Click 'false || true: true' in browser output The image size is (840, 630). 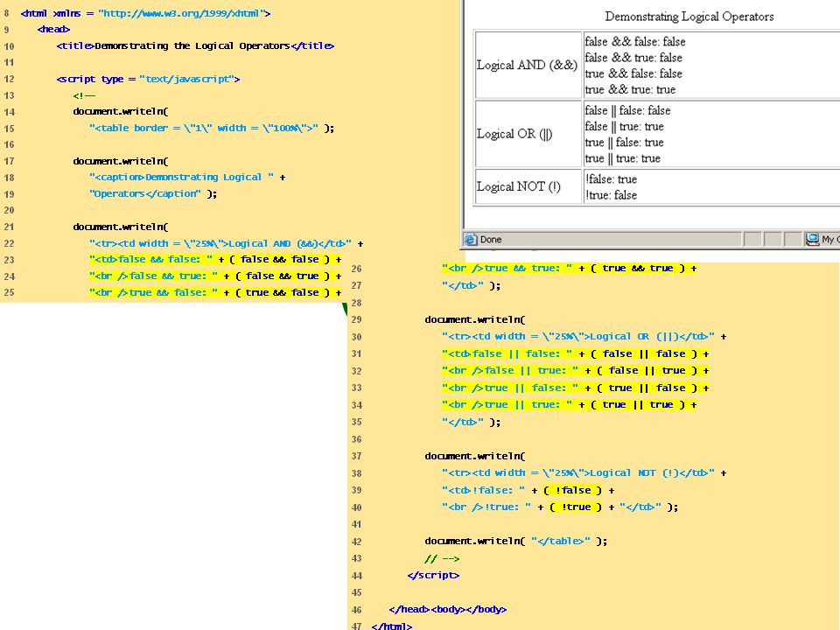click(x=624, y=126)
